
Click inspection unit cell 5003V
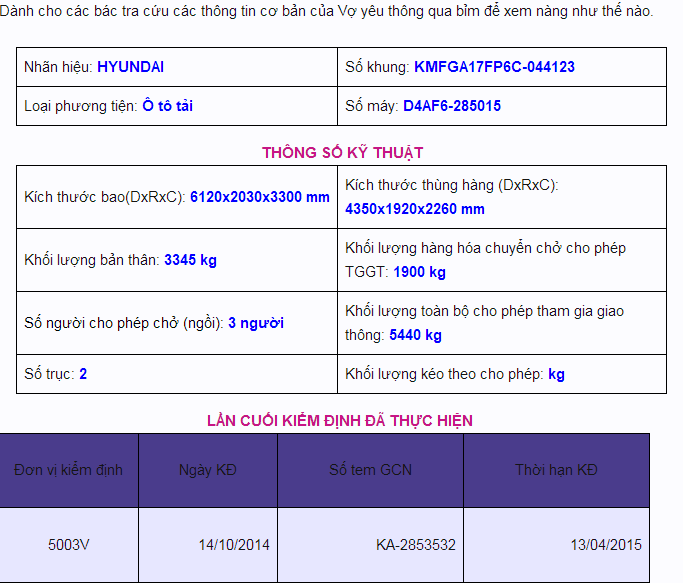click(x=69, y=545)
